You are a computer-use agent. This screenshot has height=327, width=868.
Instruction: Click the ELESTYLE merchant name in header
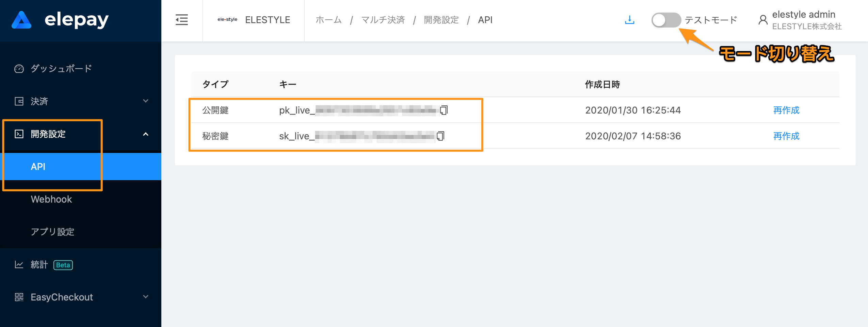pyautogui.click(x=268, y=20)
